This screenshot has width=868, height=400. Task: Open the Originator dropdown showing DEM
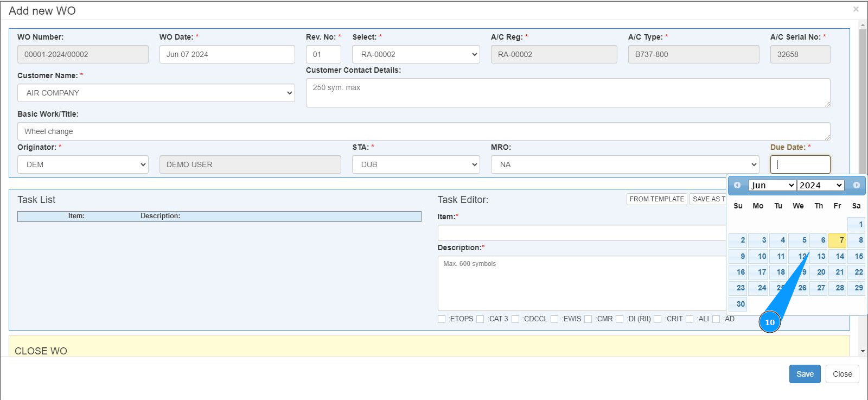(x=83, y=164)
